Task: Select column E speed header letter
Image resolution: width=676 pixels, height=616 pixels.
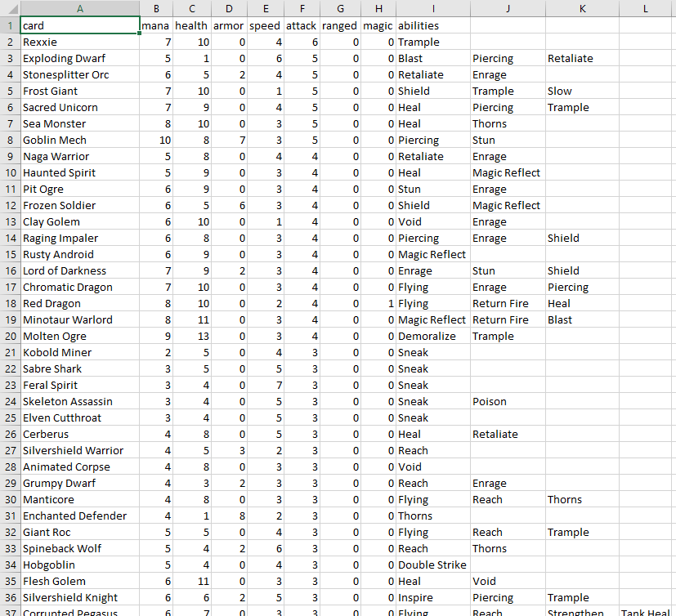Action: 266,8
